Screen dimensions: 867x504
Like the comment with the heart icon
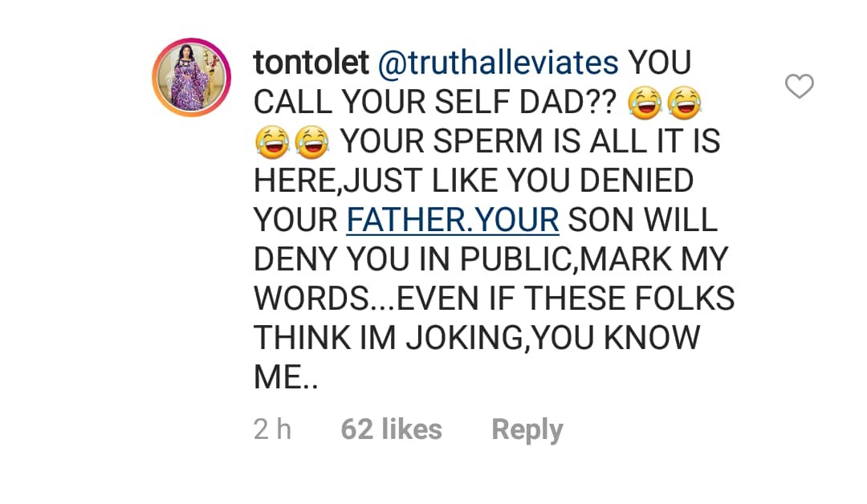(x=799, y=86)
